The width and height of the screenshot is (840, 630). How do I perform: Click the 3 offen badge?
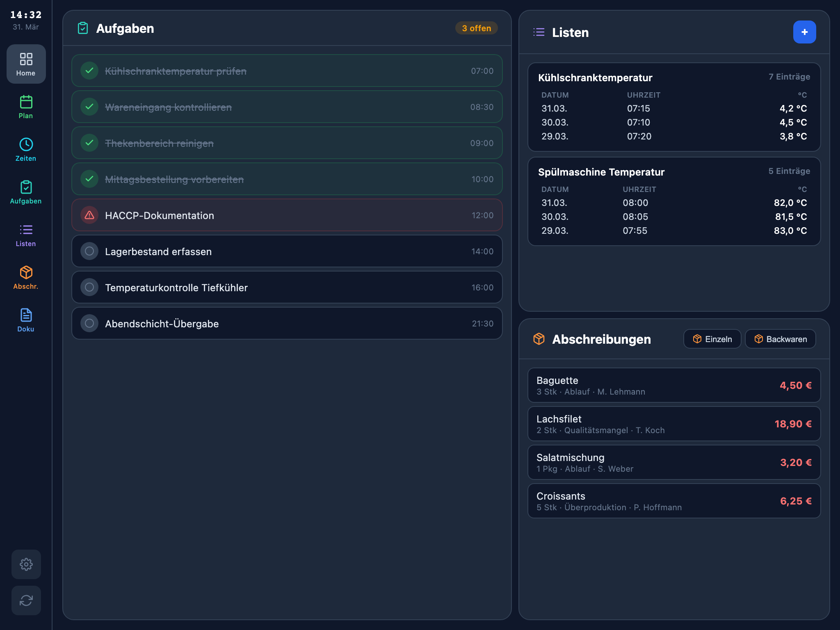476,28
